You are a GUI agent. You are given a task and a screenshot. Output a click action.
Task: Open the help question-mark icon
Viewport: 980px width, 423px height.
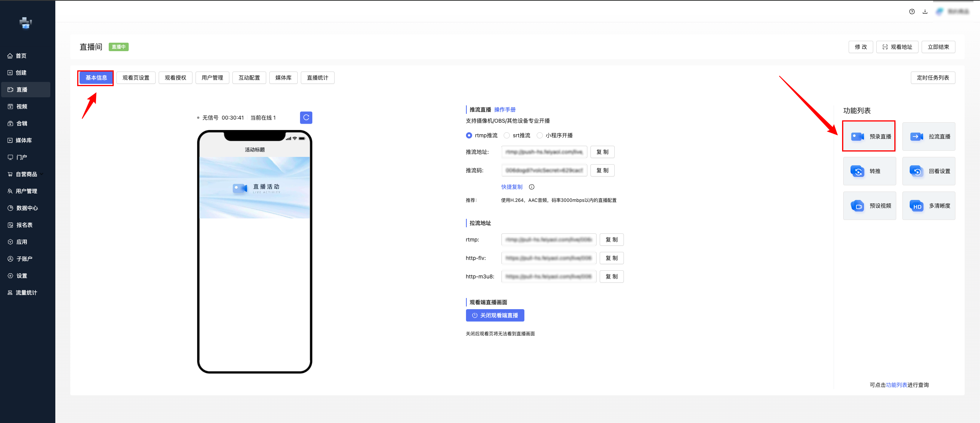point(912,12)
